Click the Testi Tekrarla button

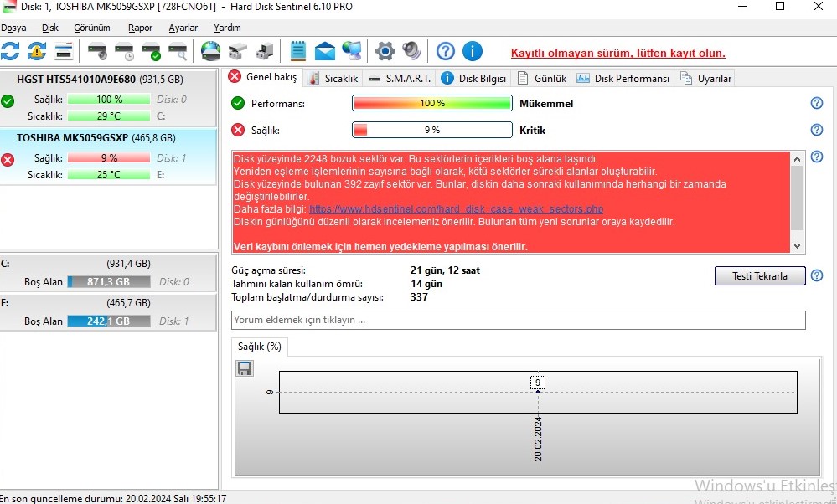[760, 275]
